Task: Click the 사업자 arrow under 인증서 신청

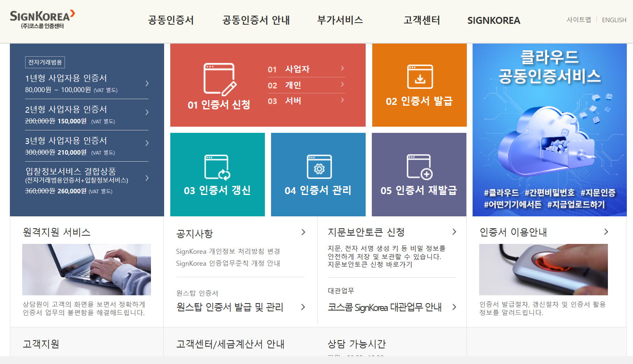Action: (x=342, y=69)
